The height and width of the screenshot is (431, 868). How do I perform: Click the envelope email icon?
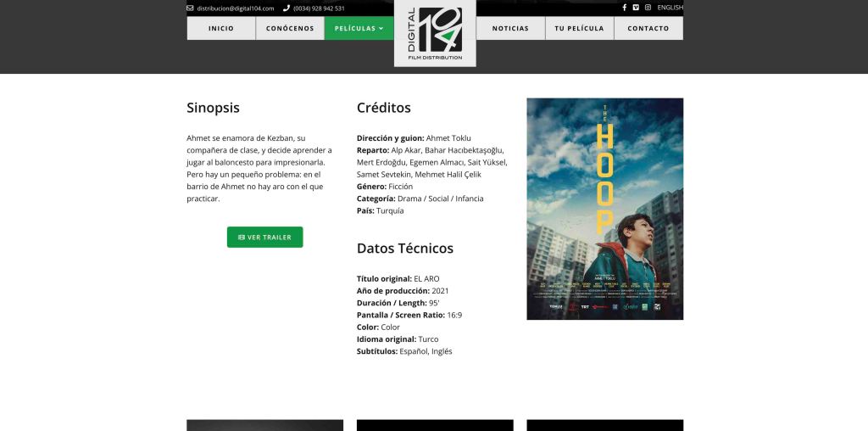tap(190, 8)
